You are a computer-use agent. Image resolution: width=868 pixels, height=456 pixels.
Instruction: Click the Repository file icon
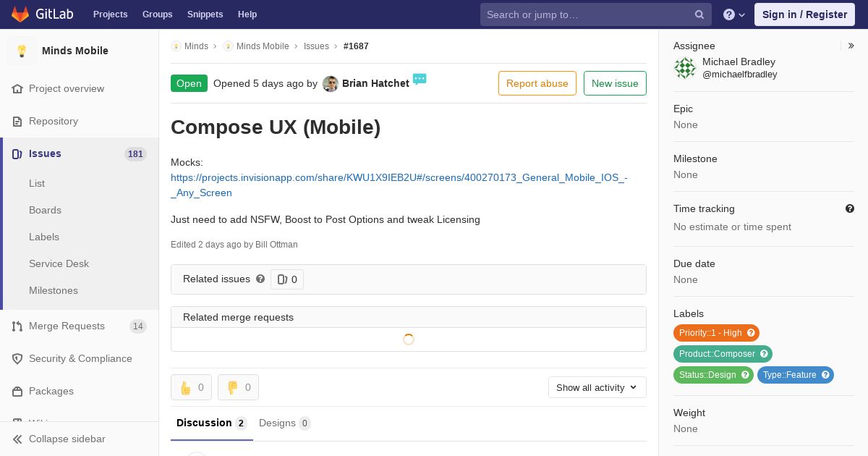click(17, 121)
